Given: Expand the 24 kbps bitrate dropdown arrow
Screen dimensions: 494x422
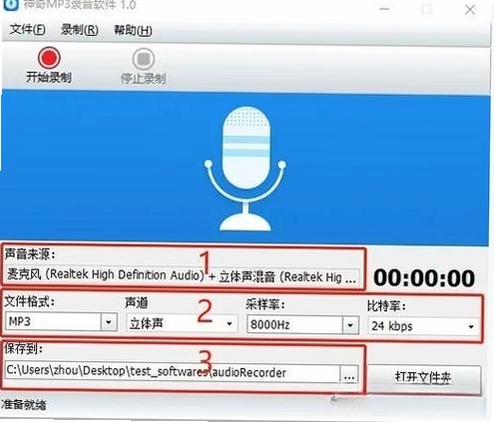Looking at the screenshot, I should tap(471, 327).
